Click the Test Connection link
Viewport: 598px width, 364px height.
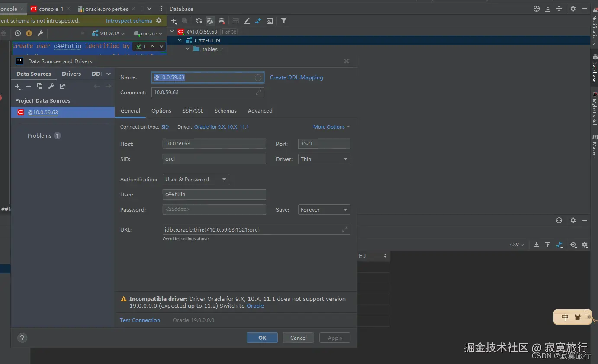tap(140, 320)
